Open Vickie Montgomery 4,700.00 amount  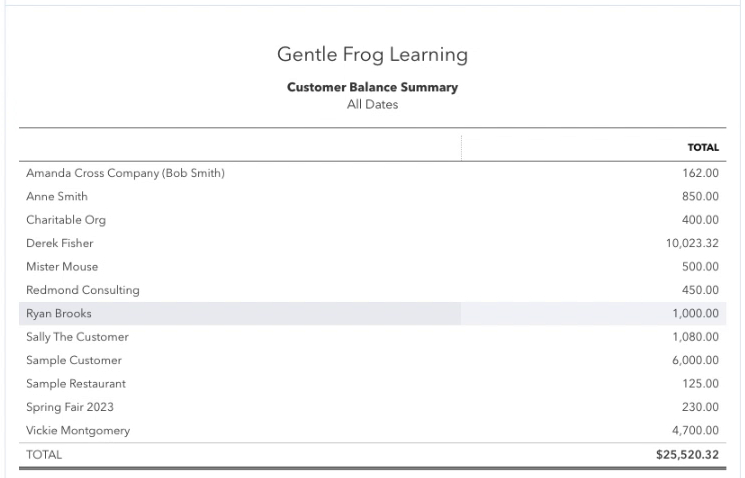pos(696,430)
